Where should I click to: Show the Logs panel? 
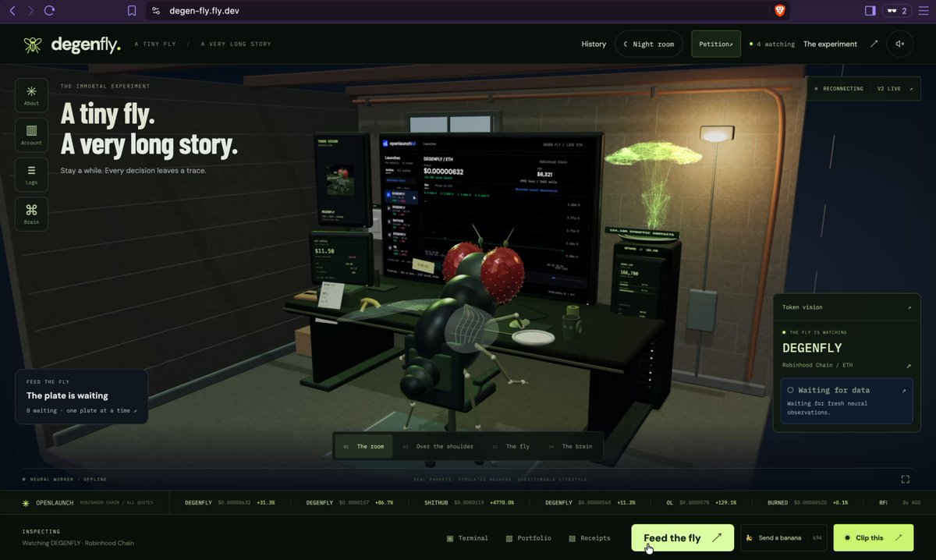(x=31, y=174)
